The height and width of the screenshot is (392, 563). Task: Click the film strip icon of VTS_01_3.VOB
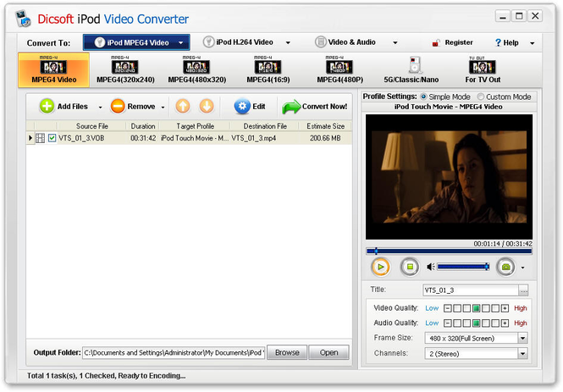coord(41,138)
